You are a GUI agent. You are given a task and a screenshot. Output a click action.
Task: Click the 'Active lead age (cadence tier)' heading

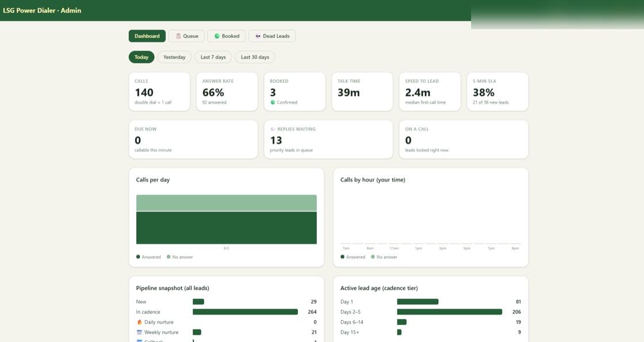[x=379, y=288]
